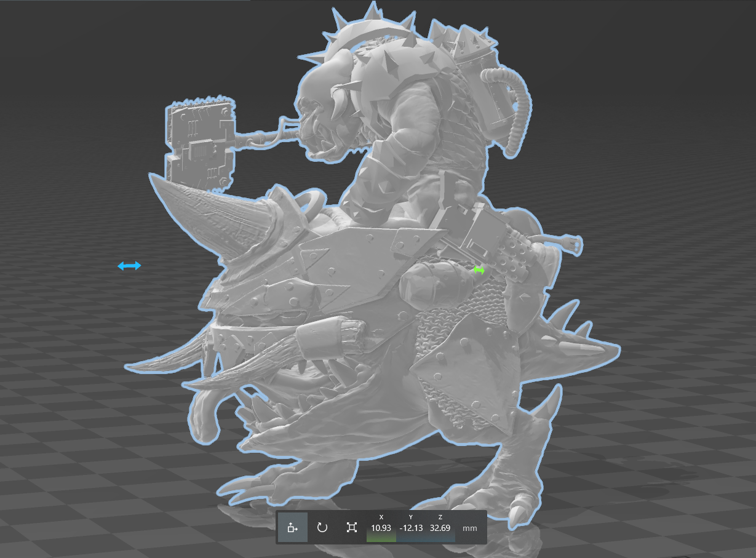Select the Rotate tool

[322, 528]
